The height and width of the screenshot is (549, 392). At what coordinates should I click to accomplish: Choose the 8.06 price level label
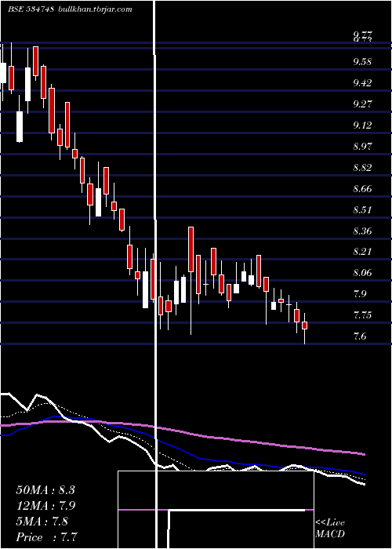(362, 273)
